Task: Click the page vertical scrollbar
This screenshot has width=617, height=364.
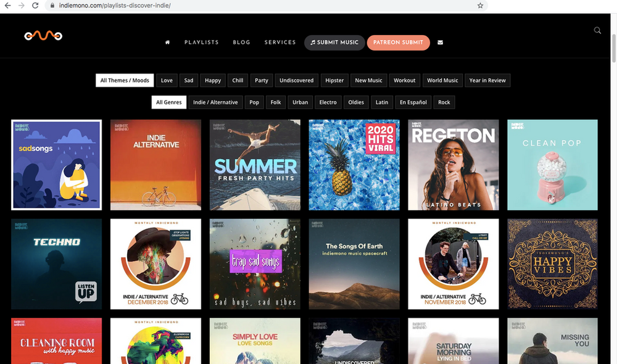Action: 613,48
